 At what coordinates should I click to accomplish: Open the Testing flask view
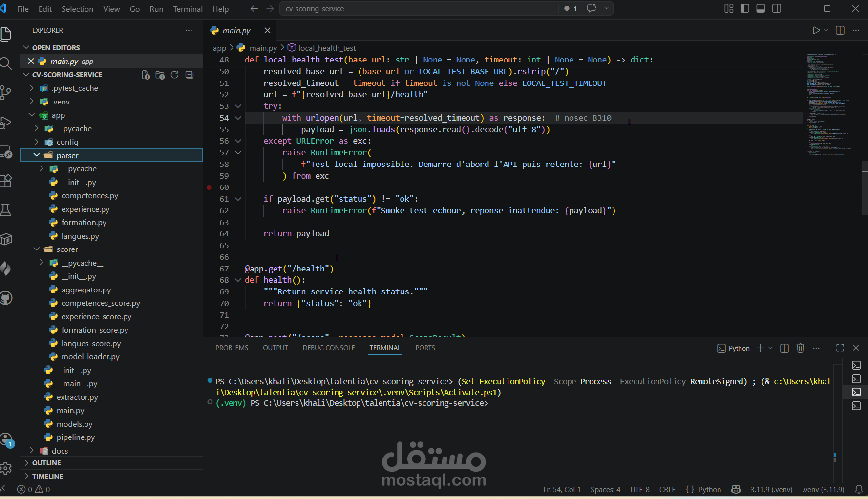[x=6, y=210]
